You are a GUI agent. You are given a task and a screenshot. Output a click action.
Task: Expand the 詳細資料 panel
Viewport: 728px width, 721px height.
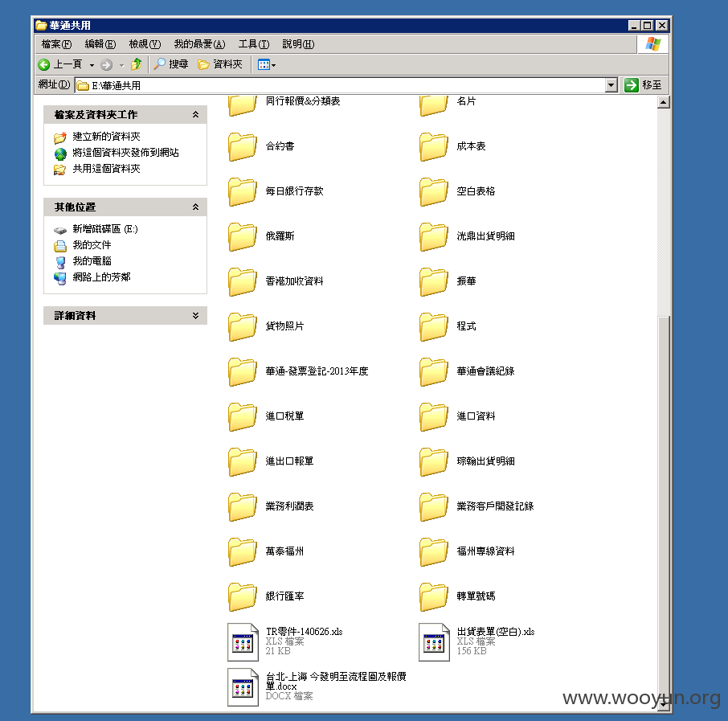point(195,315)
